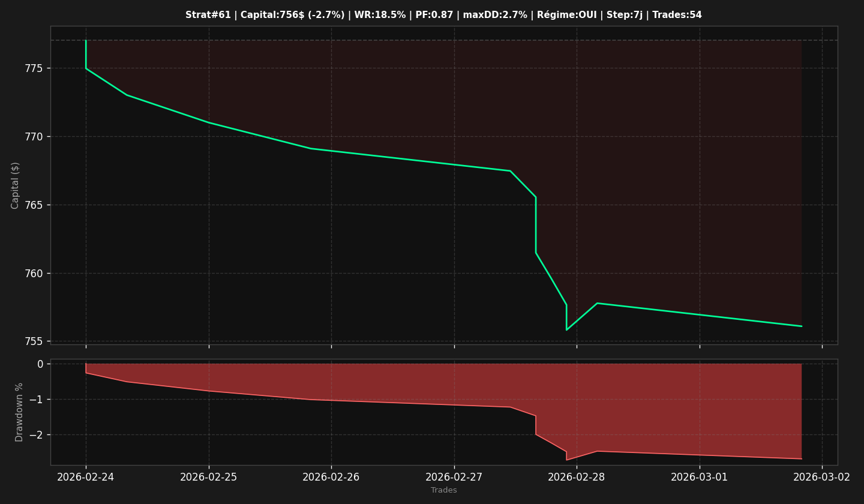
Task: Click the 760 capital axis value
Action: pos(34,274)
